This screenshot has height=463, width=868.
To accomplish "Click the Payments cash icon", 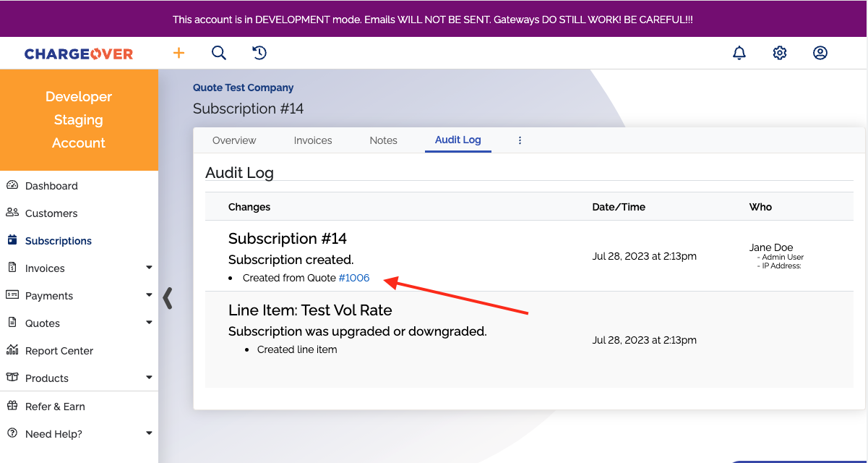I will (12, 295).
